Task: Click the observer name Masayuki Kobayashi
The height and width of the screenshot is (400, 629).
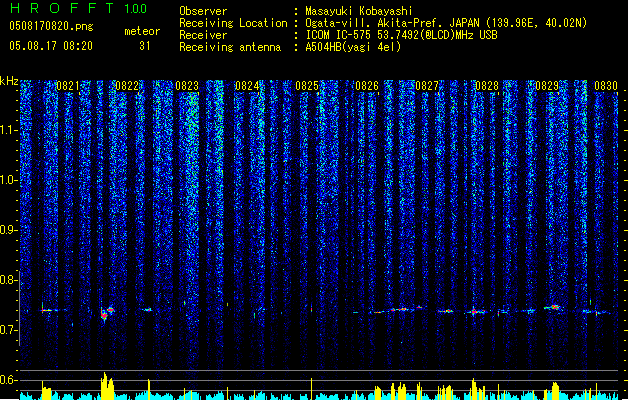Action: pyautogui.click(x=359, y=11)
